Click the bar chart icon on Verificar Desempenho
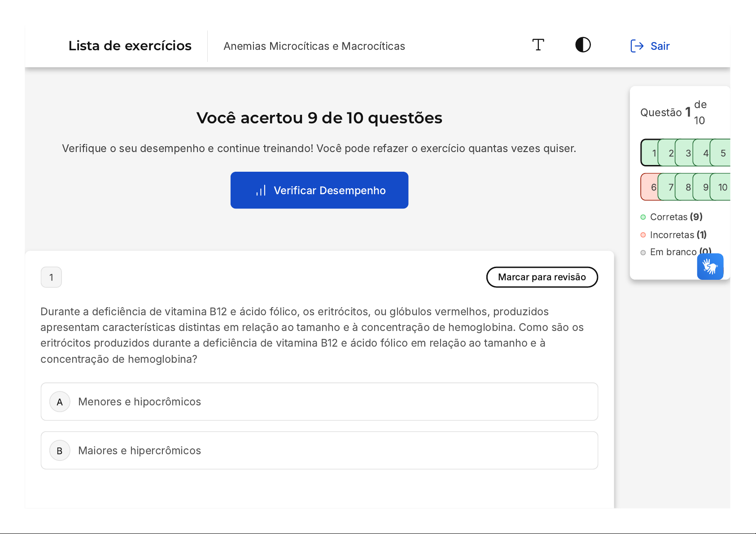Screen dimensions: 756x534 261,191
